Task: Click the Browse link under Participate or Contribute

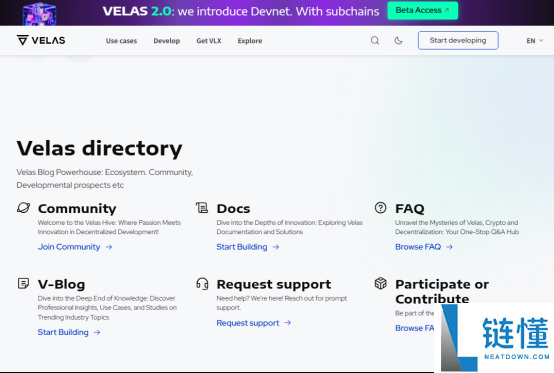Action: 414,328
